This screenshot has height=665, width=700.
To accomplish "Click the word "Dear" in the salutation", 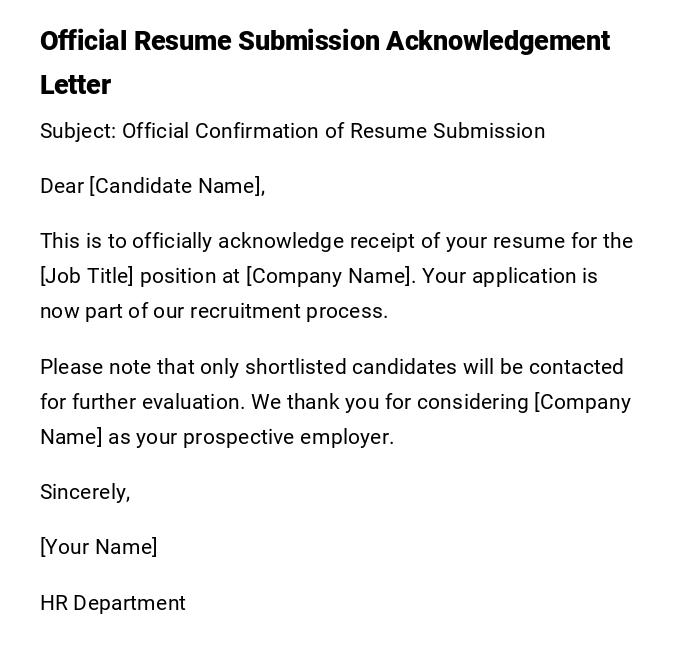I will pos(62,186).
